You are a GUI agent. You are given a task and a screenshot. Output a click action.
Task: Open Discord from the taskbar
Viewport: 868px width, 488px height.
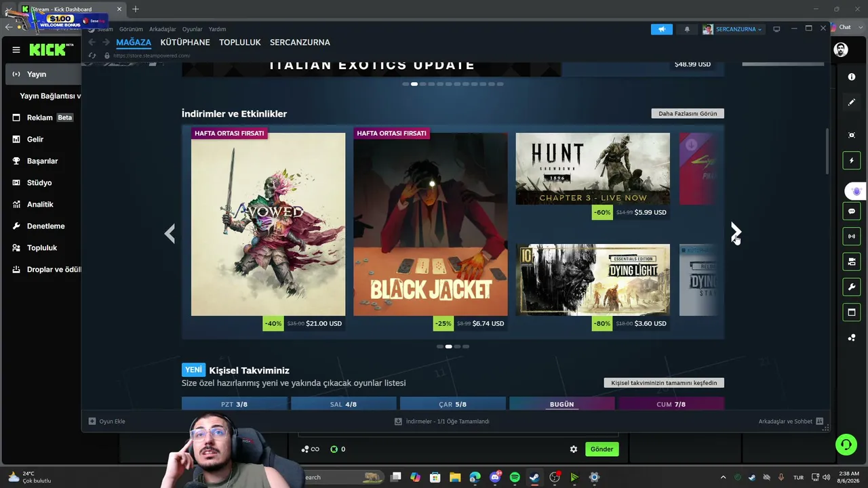(495, 477)
